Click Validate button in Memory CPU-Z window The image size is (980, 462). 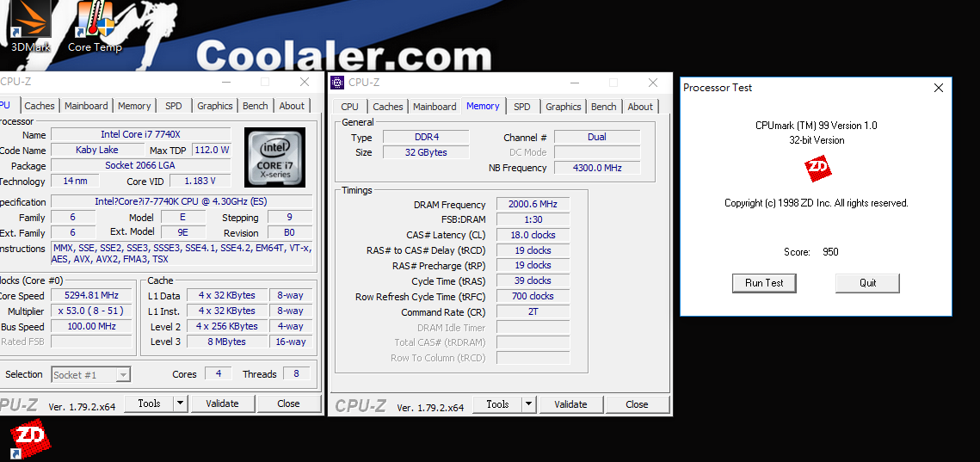tap(570, 403)
